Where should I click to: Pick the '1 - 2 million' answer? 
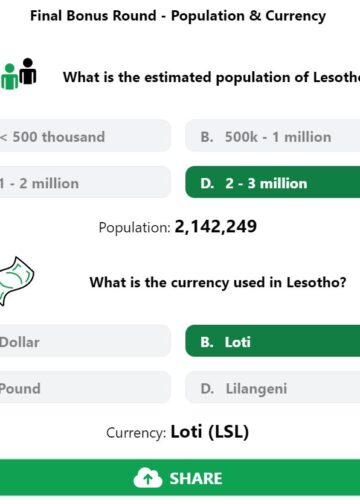click(85, 183)
